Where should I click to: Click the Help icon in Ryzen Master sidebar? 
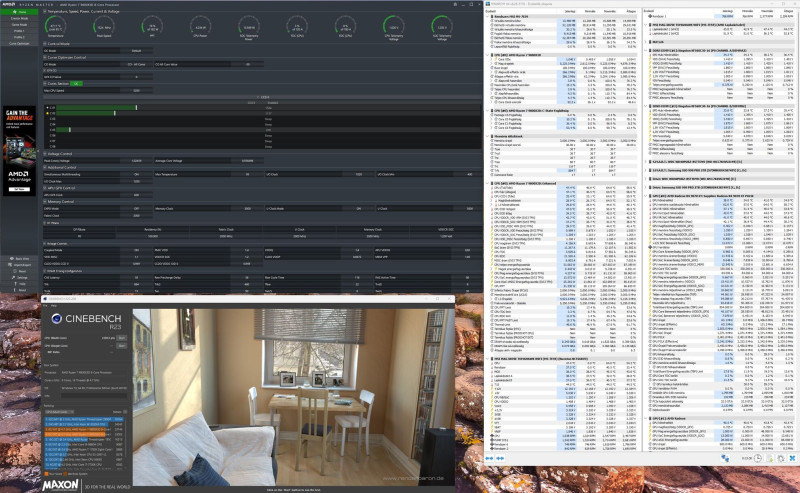click(13, 284)
